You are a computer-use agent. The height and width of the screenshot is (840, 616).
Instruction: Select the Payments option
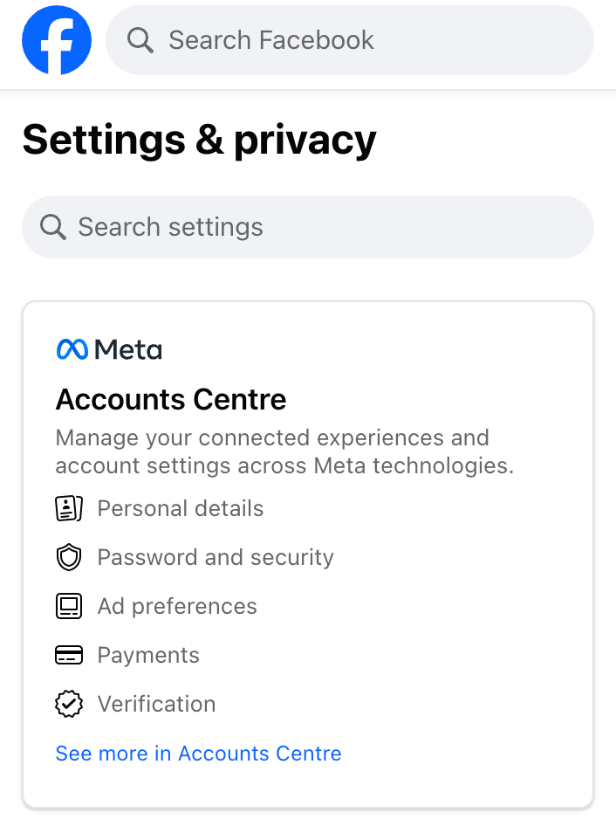[148, 655]
